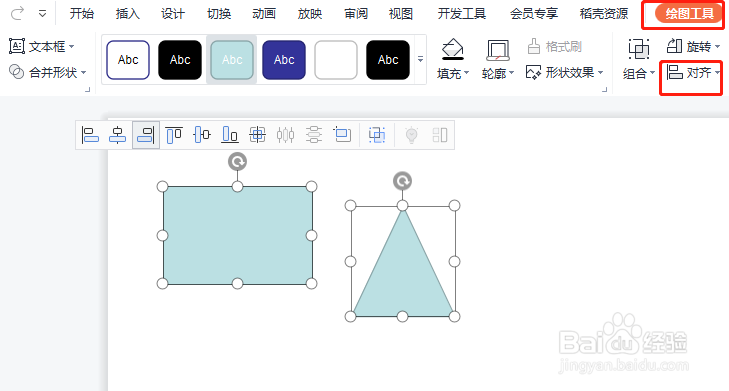Expand the 文本框 dropdown arrow
The width and height of the screenshot is (729, 391).
72,46
